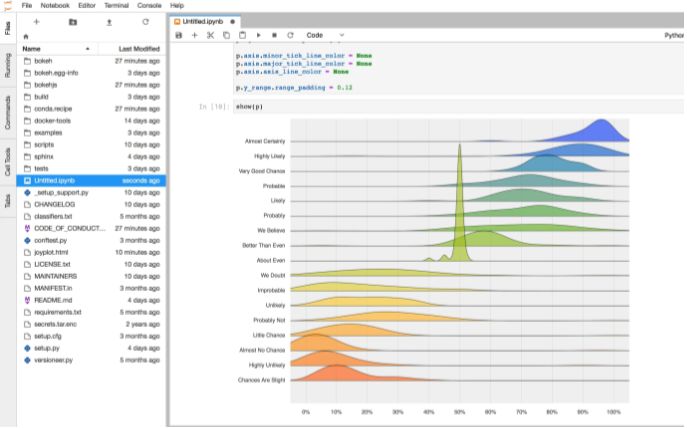Switch to the Tabs sidebar tab

(8, 201)
